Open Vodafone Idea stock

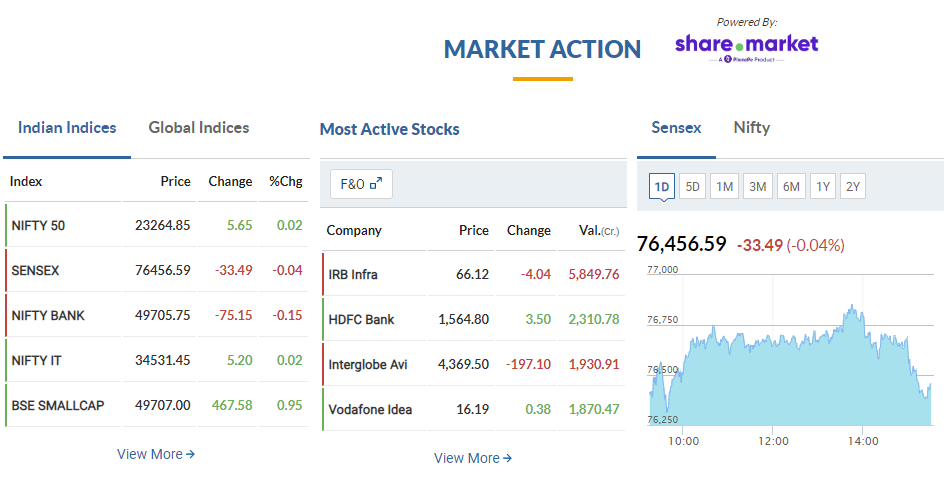[370, 409]
